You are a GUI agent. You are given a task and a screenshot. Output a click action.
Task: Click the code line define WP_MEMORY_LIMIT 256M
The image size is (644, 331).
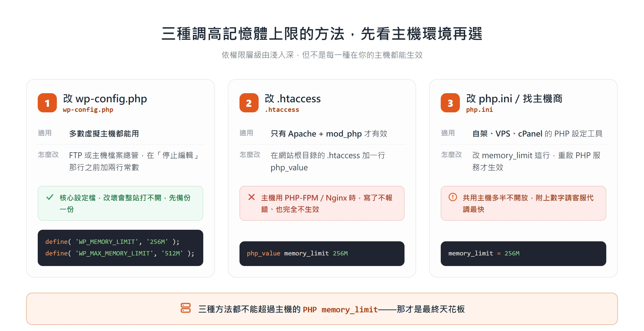(112, 242)
